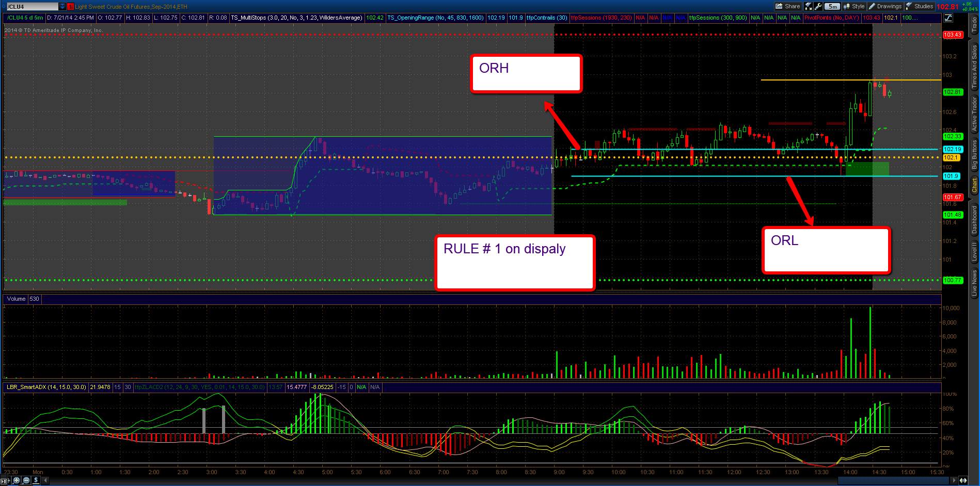
Task: Click the /CLU4 5 d 5m chart label
Action: point(24,18)
